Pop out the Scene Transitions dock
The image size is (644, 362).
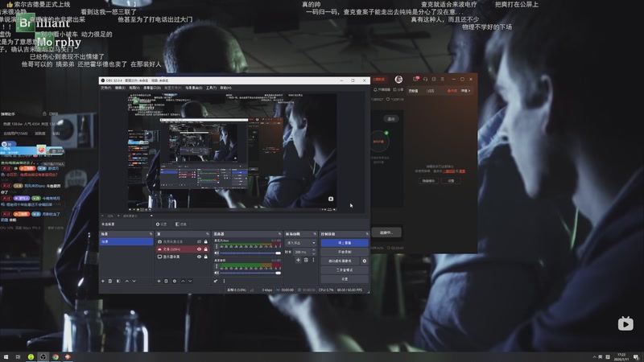(315, 234)
